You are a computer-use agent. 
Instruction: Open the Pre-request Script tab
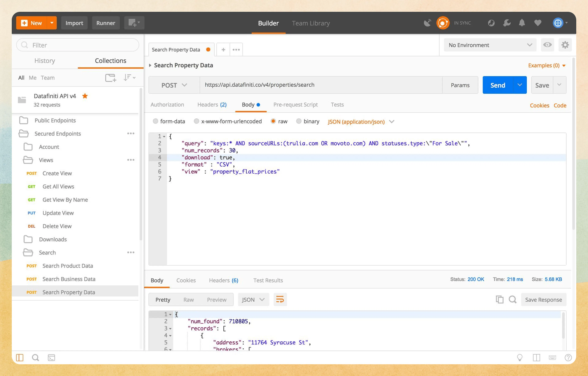(296, 104)
